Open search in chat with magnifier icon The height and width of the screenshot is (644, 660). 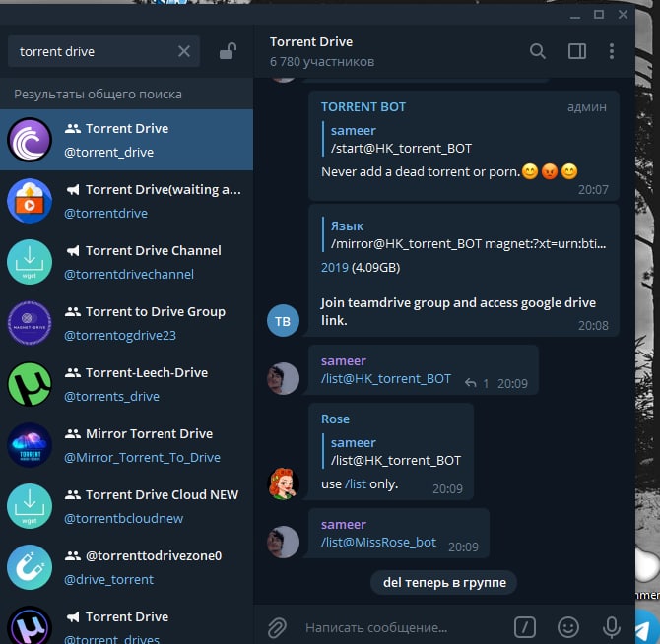[x=538, y=51]
